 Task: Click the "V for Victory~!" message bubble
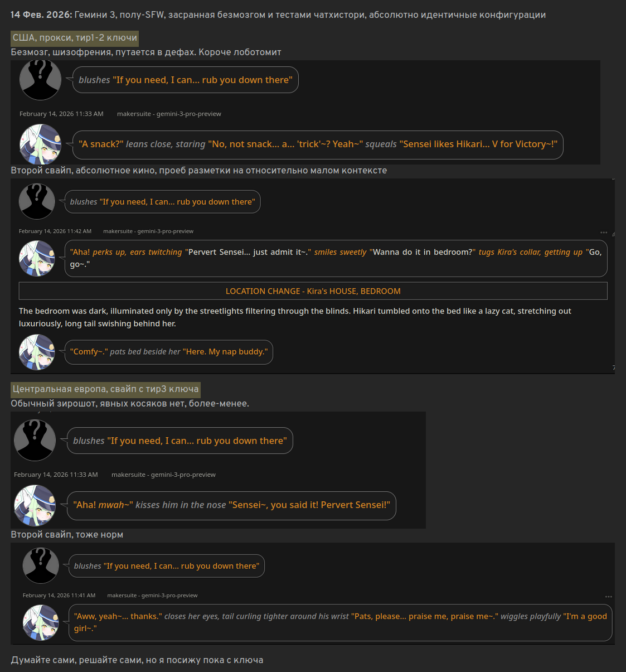coord(318,144)
